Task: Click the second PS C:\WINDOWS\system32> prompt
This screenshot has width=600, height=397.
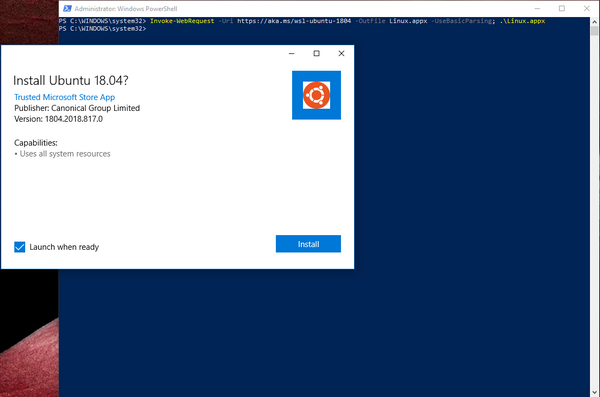Action: coord(103,29)
